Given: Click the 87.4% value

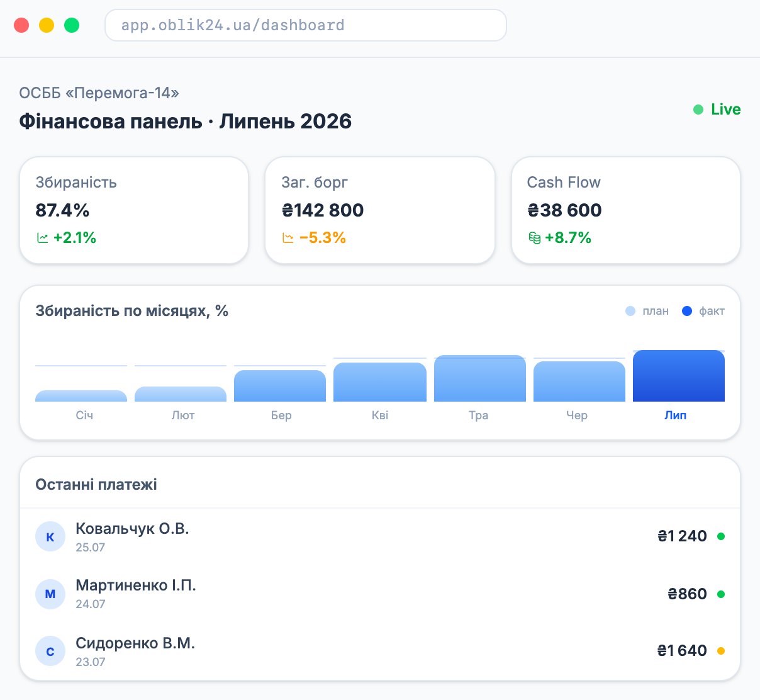Looking at the screenshot, I should click(63, 210).
